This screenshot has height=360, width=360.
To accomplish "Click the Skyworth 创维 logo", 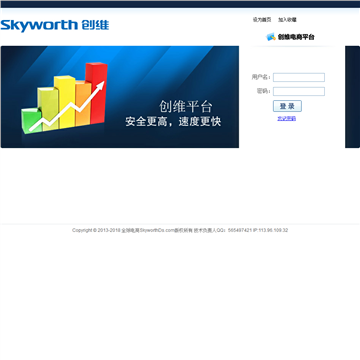I will (x=55, y=25).
